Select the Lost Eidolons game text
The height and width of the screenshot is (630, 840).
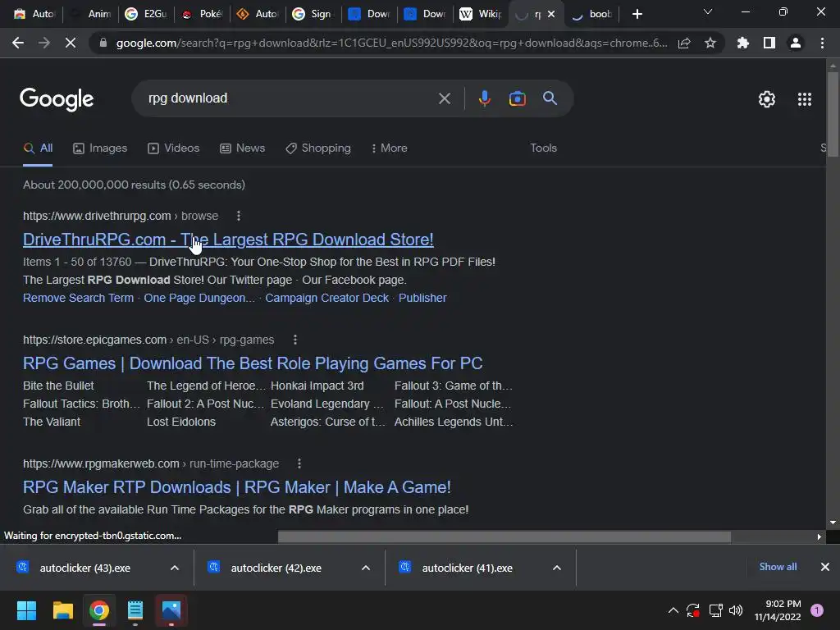(x=181, y=422)
